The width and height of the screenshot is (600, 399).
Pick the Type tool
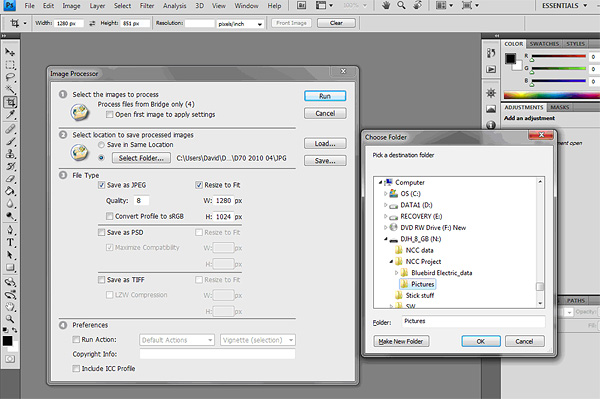point(10,242)
